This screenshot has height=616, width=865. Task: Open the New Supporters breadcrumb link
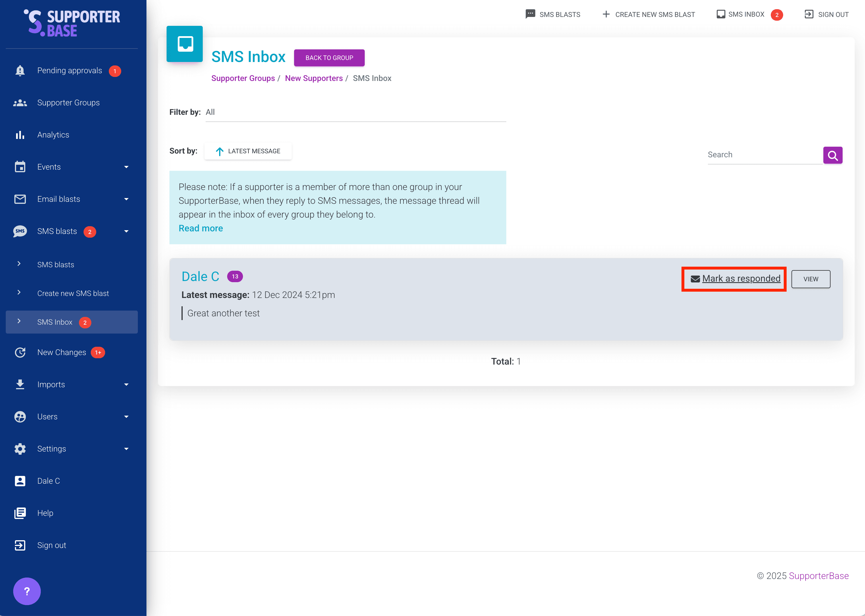313,78
